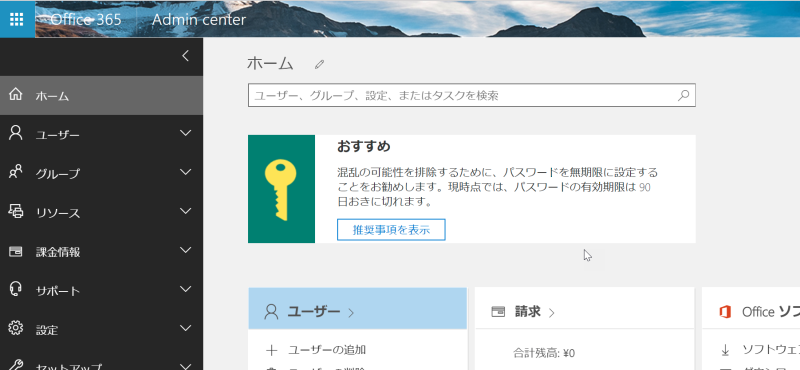Click the Office ソフトウェア card title

(770, 312)
